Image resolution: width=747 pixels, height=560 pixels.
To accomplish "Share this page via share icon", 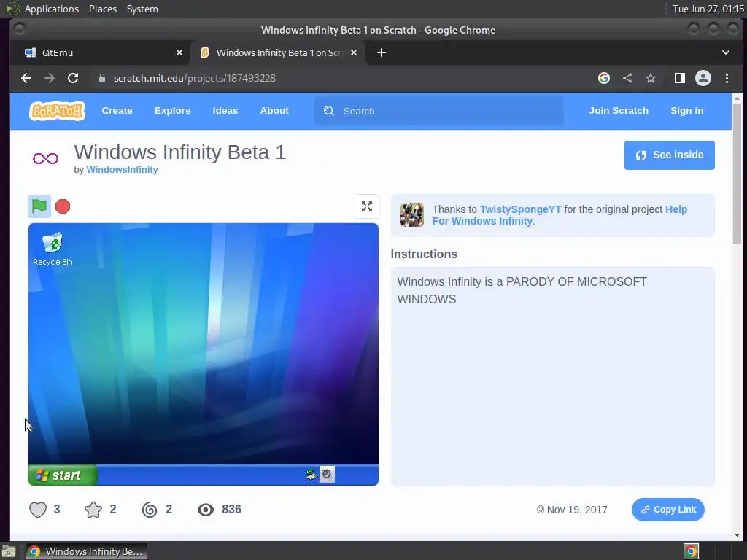I will point(627,78).
